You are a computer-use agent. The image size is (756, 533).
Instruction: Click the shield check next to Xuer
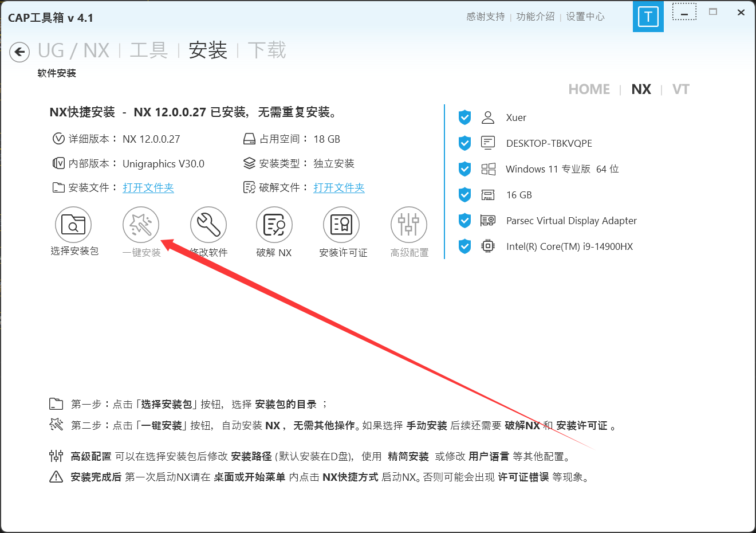[464, 117]
